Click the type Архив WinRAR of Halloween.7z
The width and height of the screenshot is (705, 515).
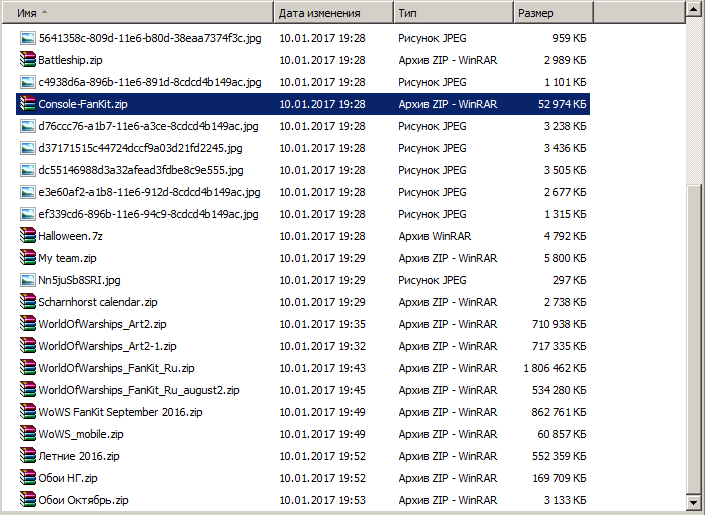tap(435, 236)
